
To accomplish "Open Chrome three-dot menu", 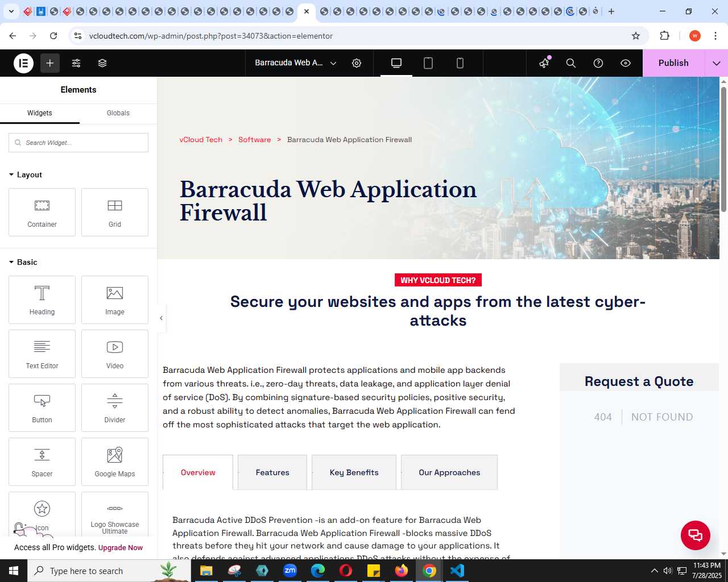I will tap(715, 36).
